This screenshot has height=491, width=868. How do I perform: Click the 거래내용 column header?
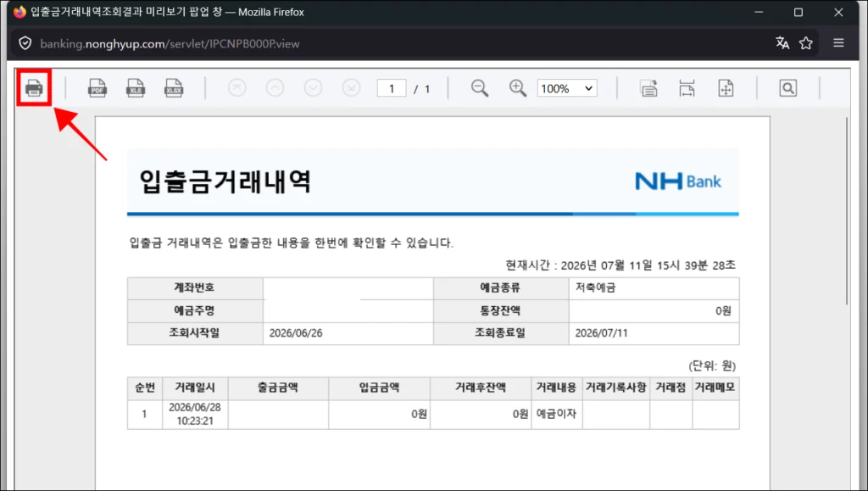(x=556, y=388)
